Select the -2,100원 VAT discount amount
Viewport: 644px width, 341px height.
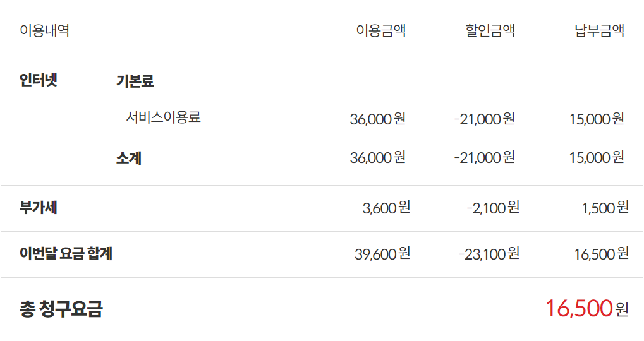tap(492, 208)
